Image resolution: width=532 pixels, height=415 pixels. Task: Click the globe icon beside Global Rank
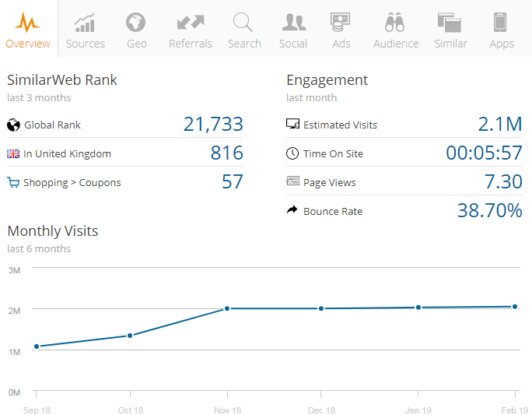tap(13, 125)
